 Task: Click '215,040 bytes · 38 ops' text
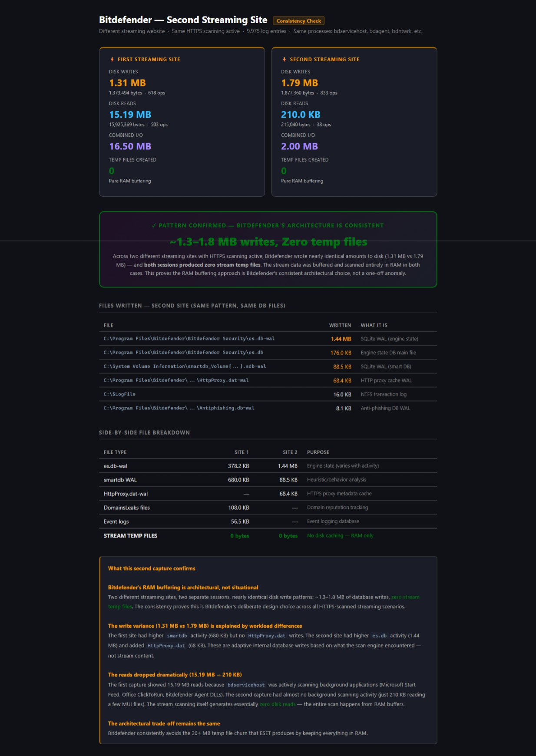click(x=306, y=125)
